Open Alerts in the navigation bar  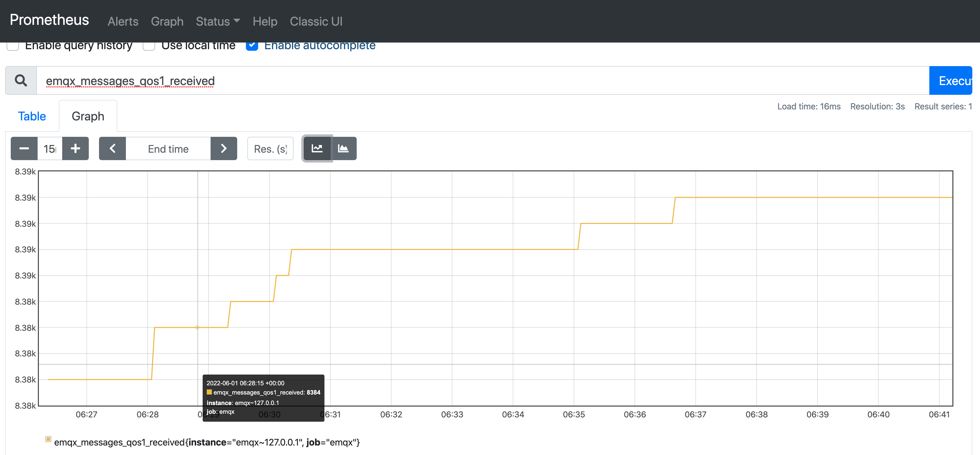click(123, 21)
